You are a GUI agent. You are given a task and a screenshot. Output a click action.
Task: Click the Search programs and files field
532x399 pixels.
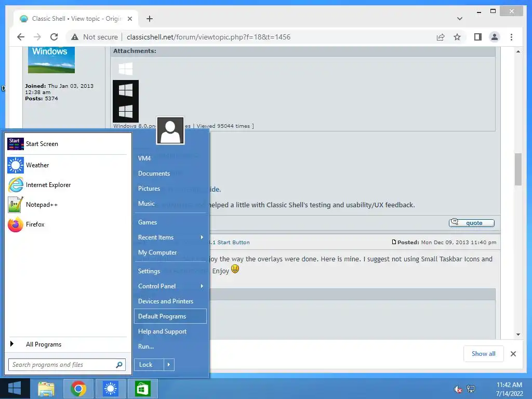pos(67,365)
